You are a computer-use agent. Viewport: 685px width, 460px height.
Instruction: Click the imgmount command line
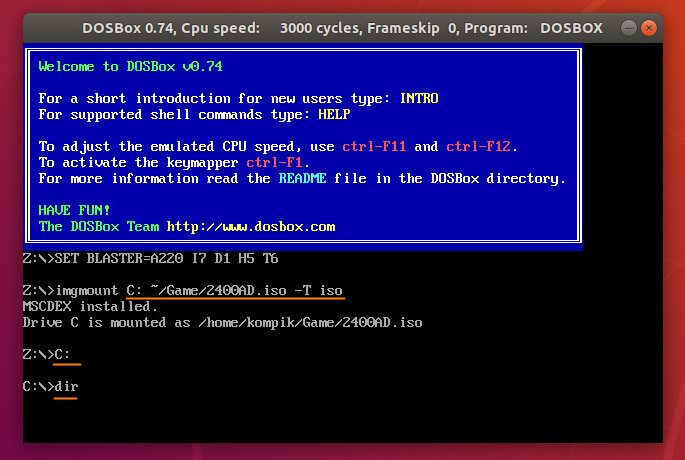pyautogui.click(x=183, y=291)
